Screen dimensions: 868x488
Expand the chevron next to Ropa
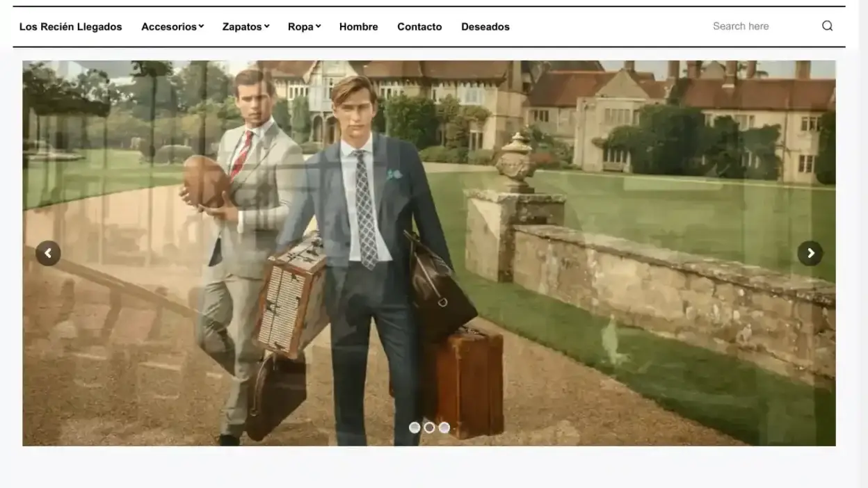coord(318,26)
